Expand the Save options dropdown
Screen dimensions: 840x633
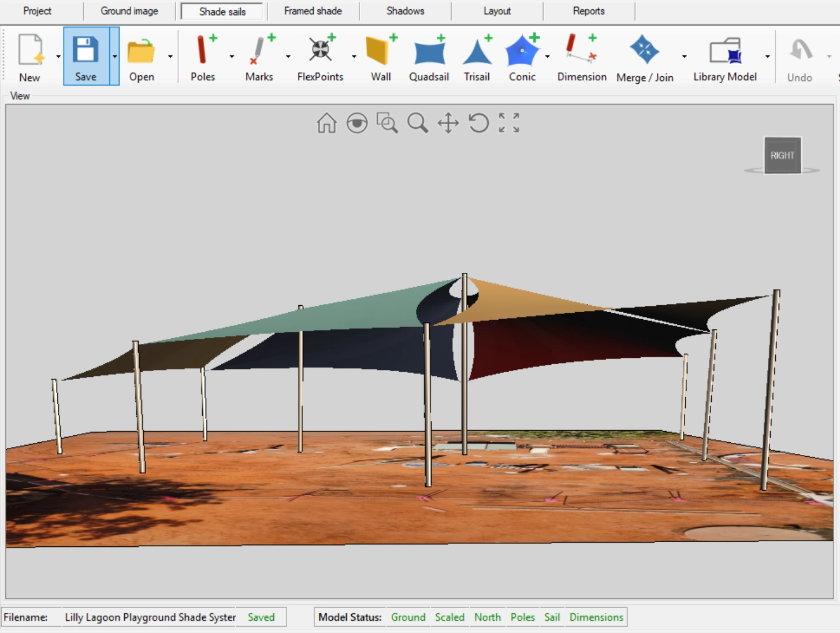[115, 56]
